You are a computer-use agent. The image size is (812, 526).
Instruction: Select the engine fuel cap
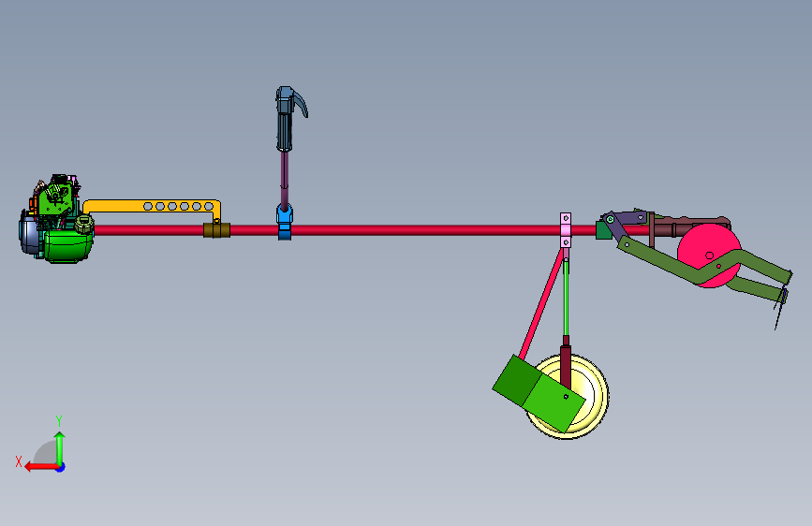click(84, 225)
